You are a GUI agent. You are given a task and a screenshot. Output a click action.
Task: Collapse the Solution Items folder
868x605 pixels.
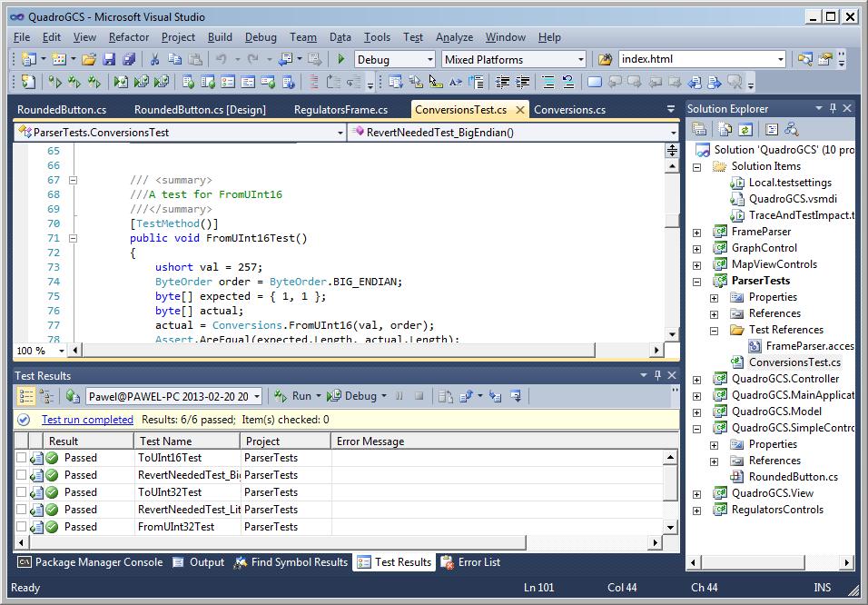[697, 167]
